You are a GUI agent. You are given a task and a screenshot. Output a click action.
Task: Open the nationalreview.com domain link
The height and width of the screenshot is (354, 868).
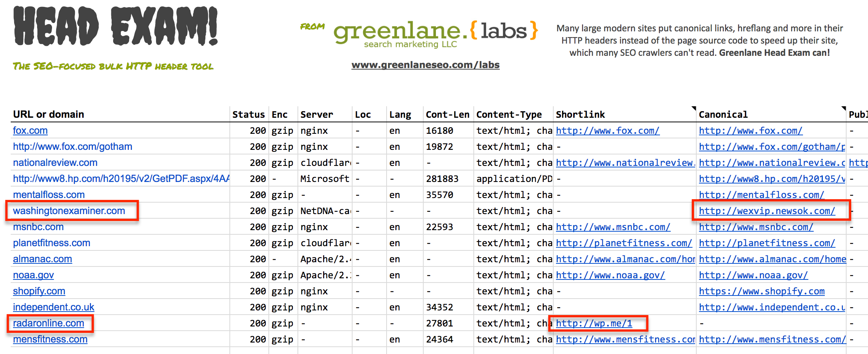tap(55, 163)
